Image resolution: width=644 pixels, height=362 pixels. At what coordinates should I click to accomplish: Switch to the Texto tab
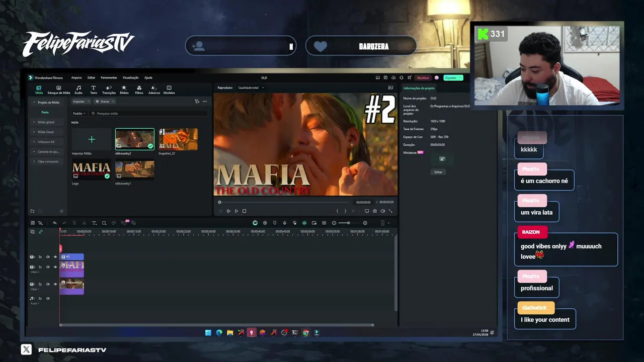pos(94,89)
